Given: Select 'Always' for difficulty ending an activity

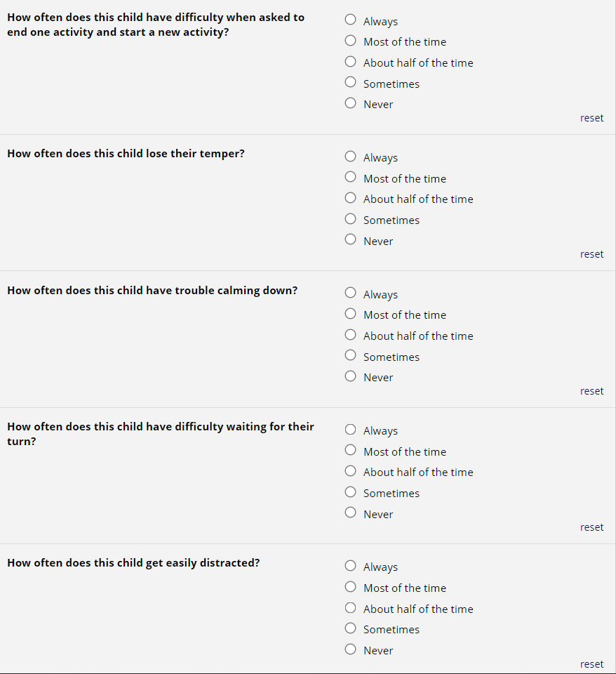Looking at the screenshot, I should point(351,21).
